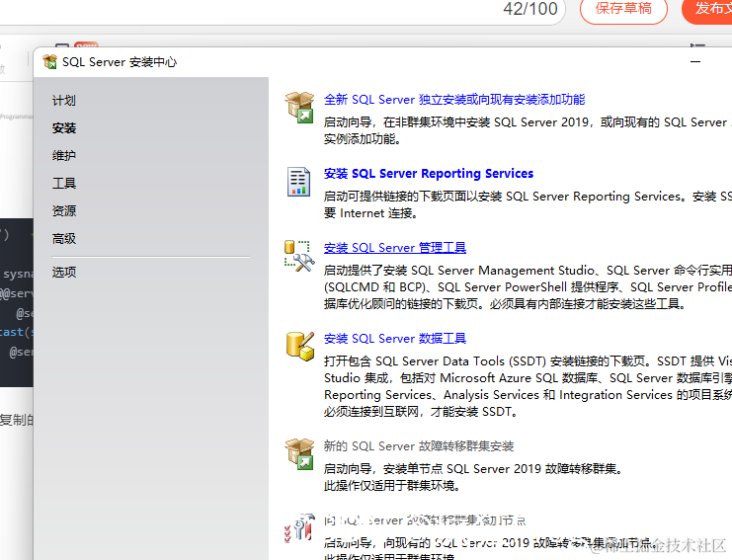Click the 42/100 character counter text

[530, 9]
